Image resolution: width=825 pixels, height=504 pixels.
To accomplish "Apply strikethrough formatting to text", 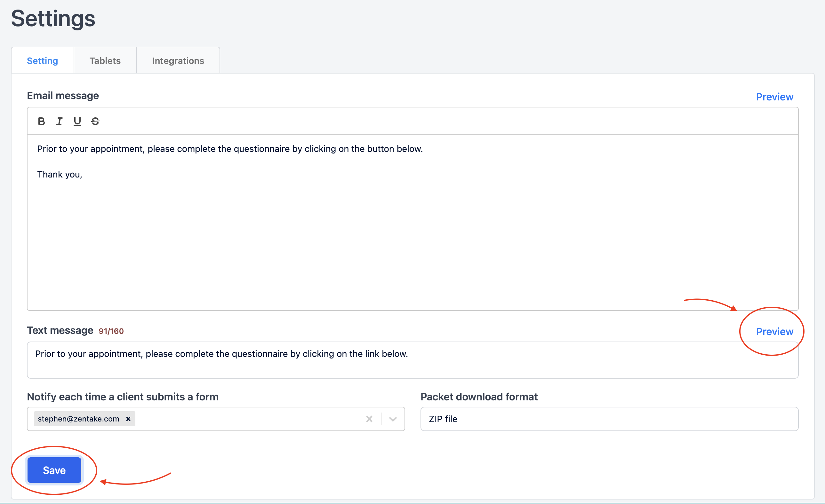I will pyautogui.click(x=95, y=121).
